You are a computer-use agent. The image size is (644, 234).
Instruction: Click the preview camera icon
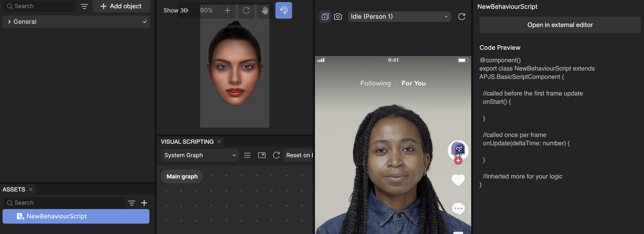click(x=338, y=17)
